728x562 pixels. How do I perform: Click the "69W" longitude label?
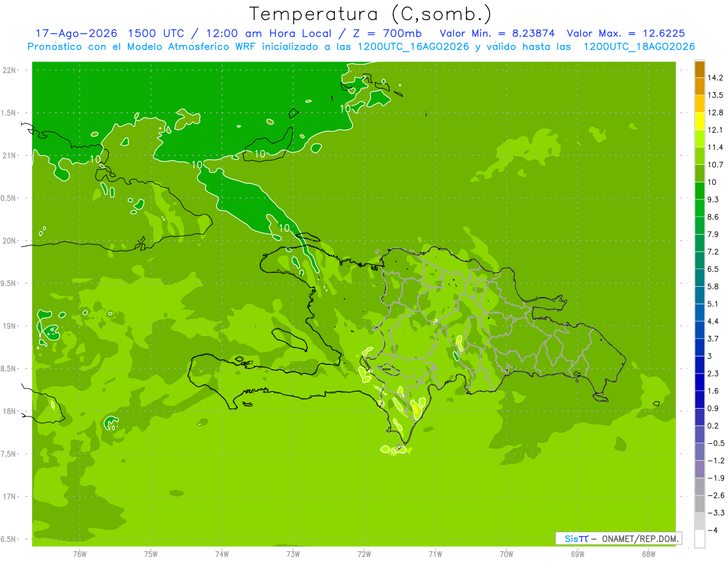click(578, 554)
